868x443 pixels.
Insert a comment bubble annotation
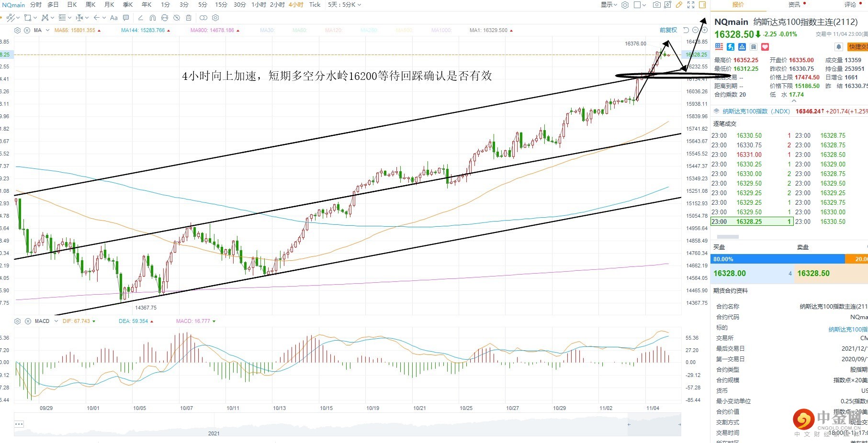[x=126, y=18]
